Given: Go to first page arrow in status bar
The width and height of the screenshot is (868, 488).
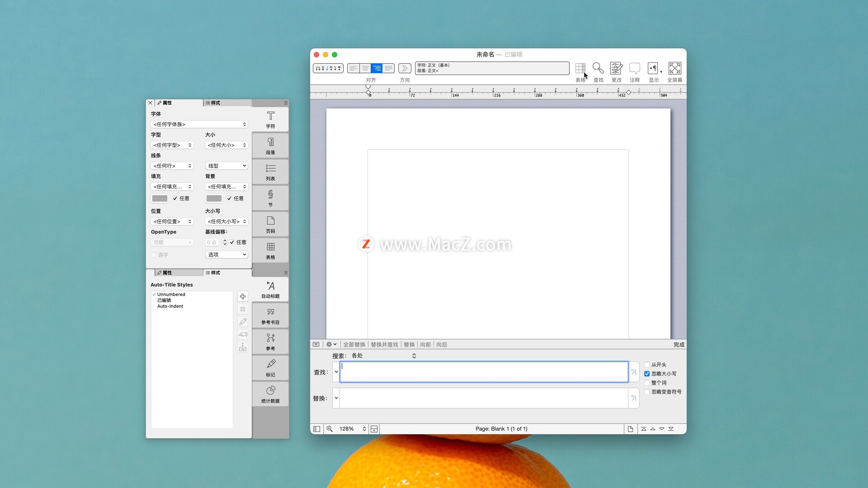Looking at the screenshot, I should tap(643, 429).
